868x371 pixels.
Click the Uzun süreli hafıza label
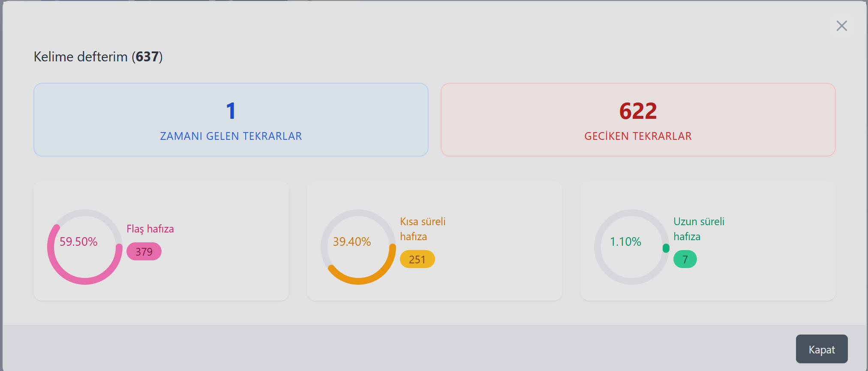(699, 229)
